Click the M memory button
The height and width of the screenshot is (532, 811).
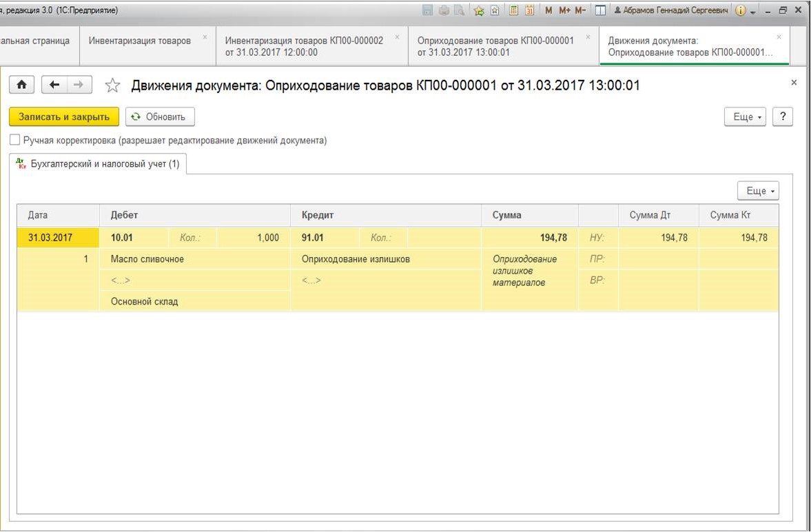click(x=548, y=10)
